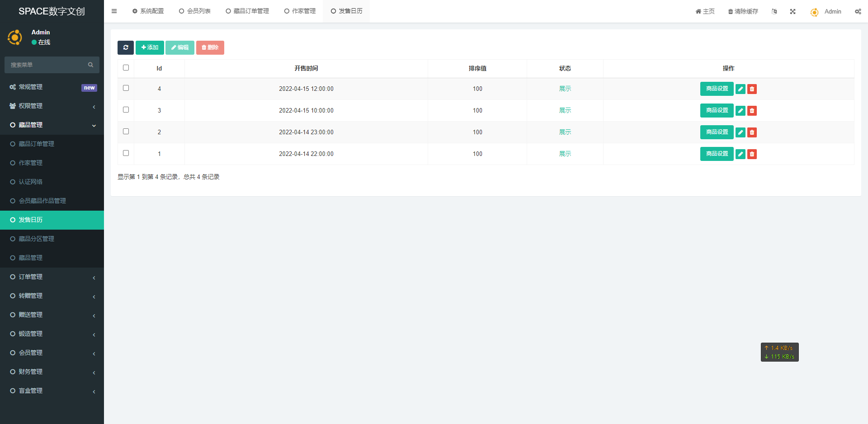Open 藏品分区管理 in the sidebar

pos(36,239)
